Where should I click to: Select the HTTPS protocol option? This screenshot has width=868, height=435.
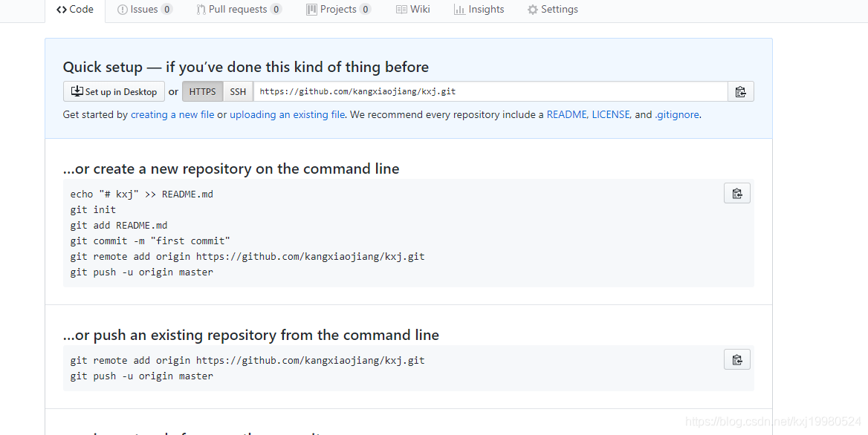point(203,92)
